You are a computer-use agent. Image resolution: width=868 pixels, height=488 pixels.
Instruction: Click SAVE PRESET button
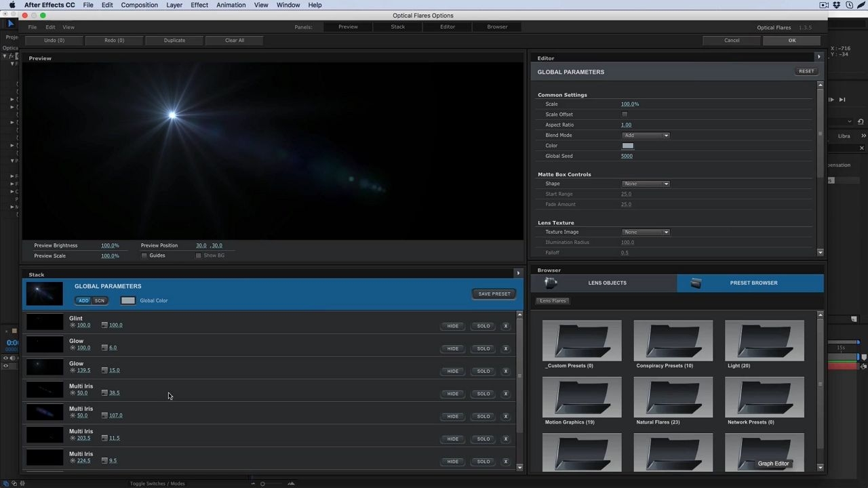[494, 294]
